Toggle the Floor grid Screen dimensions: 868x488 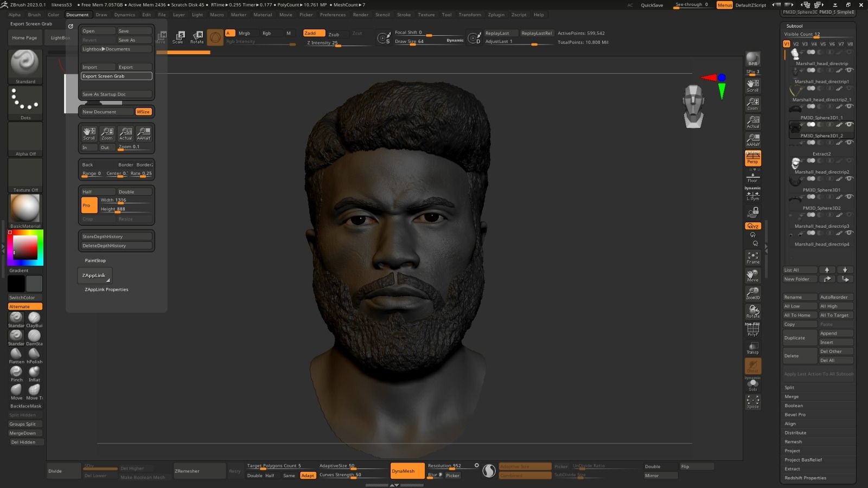753,176
